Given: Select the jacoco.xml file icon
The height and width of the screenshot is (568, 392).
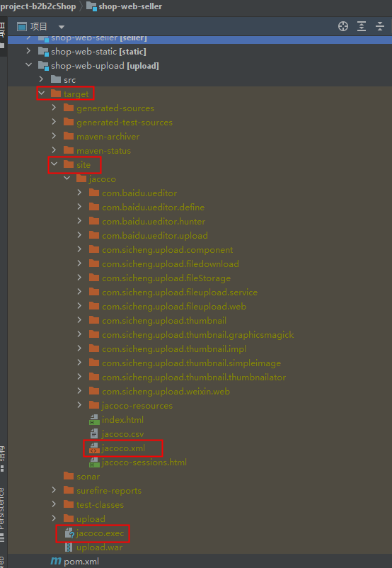Looking at the screenshot, I should (x=94, y=448).
